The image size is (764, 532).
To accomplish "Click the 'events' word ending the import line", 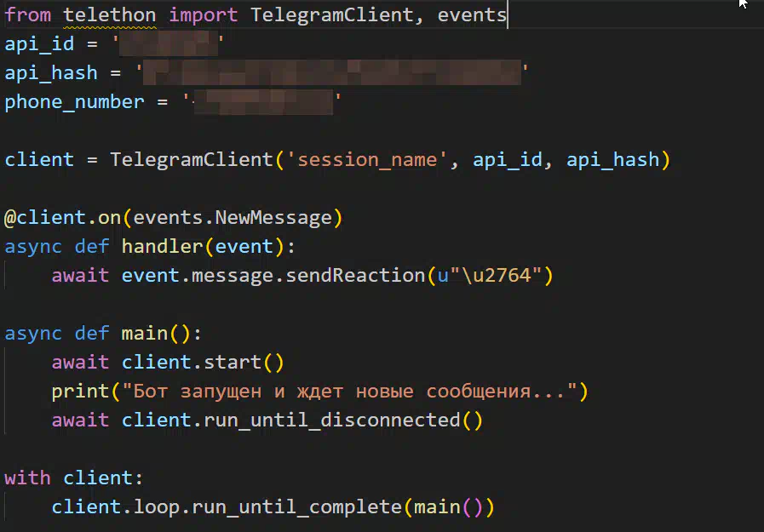I will point(472,15).
